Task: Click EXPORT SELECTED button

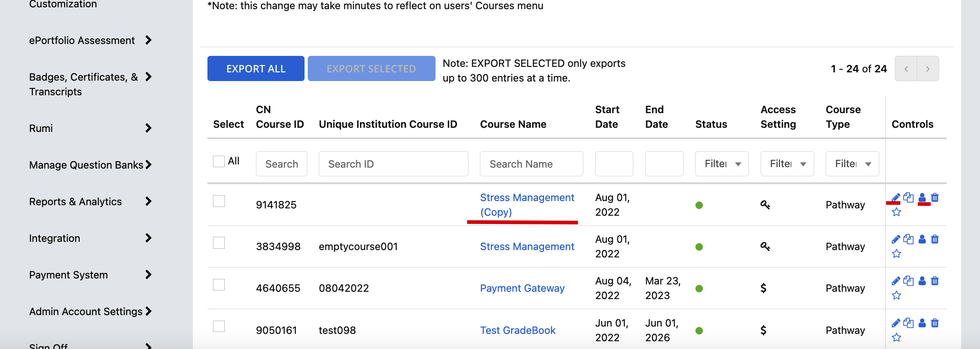Action: 371,69
